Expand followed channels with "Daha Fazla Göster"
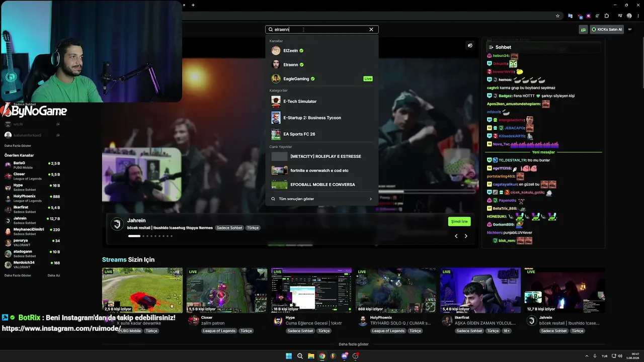This screenshot has width=644, height=362. coord(18,146)
